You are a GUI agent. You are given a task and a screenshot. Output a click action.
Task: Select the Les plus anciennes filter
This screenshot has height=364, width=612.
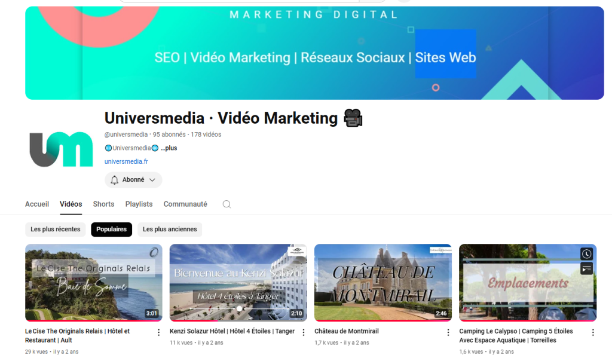click(x=170, y=230)
